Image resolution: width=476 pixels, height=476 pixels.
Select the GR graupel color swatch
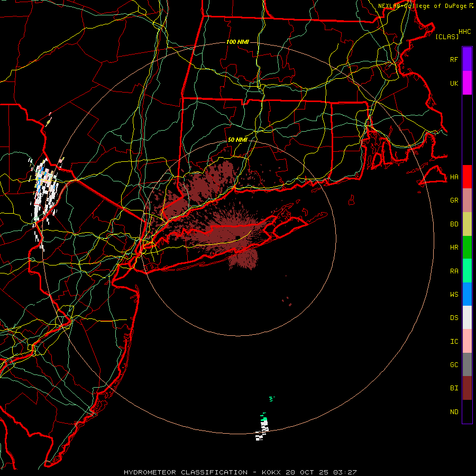click(x=467, y=200)
